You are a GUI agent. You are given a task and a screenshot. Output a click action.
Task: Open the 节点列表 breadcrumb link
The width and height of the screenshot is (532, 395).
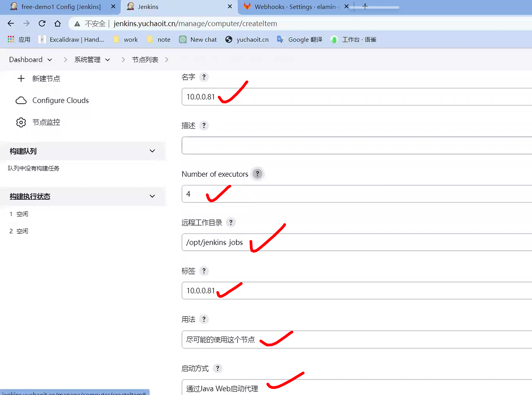(x=145, y=60)
